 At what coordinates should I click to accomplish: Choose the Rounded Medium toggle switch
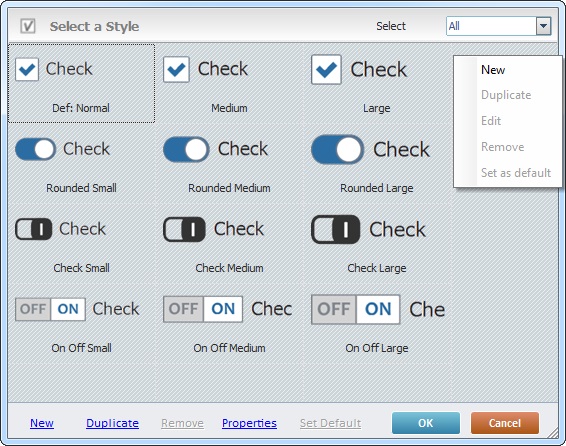(x=229, y=163)
